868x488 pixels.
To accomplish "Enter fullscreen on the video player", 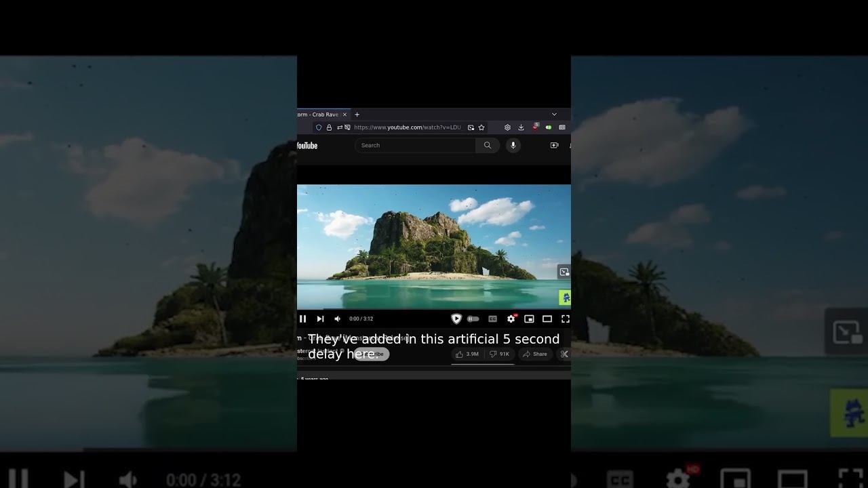I will (x=566, y=319).
